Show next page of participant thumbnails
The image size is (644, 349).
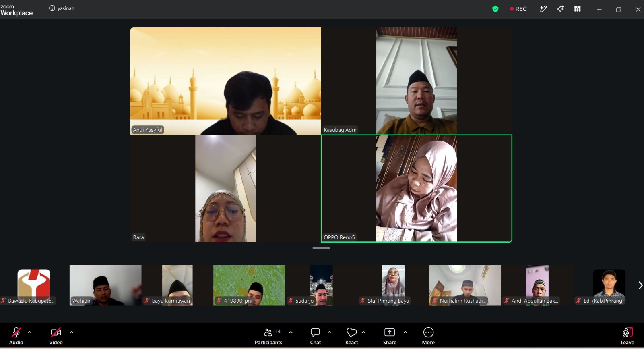click(640, 285)
